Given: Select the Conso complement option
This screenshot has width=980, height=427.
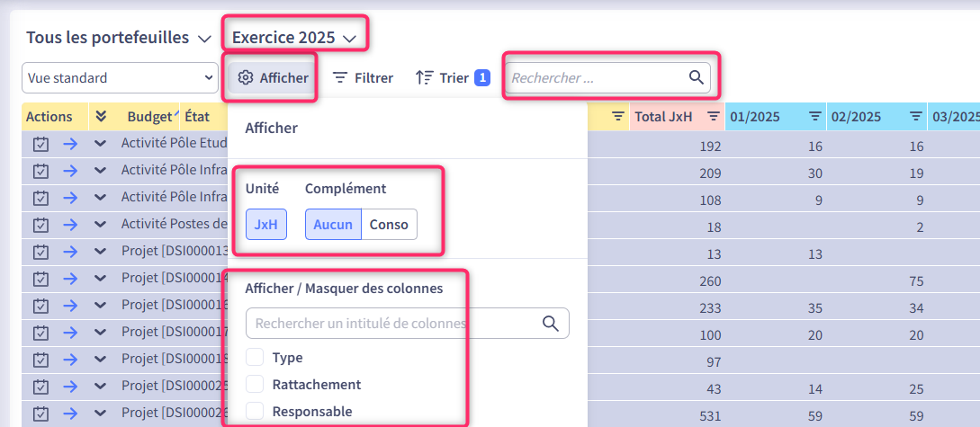Looking at the screenshot, I should coord(389,224).
